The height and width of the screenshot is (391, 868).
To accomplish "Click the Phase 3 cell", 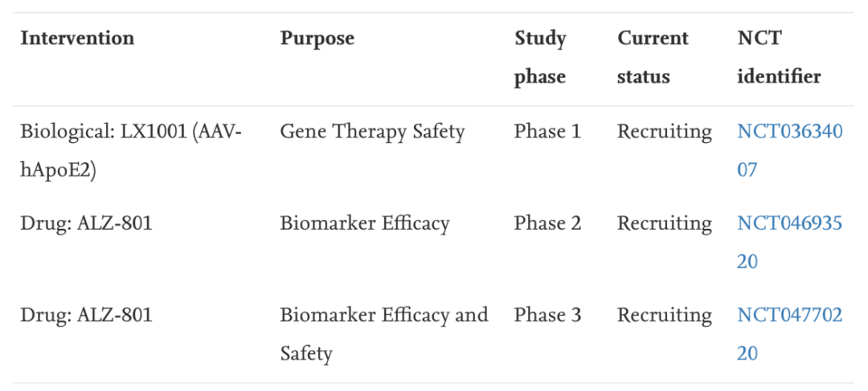I will pyautogui.click(x=547, y=316).
